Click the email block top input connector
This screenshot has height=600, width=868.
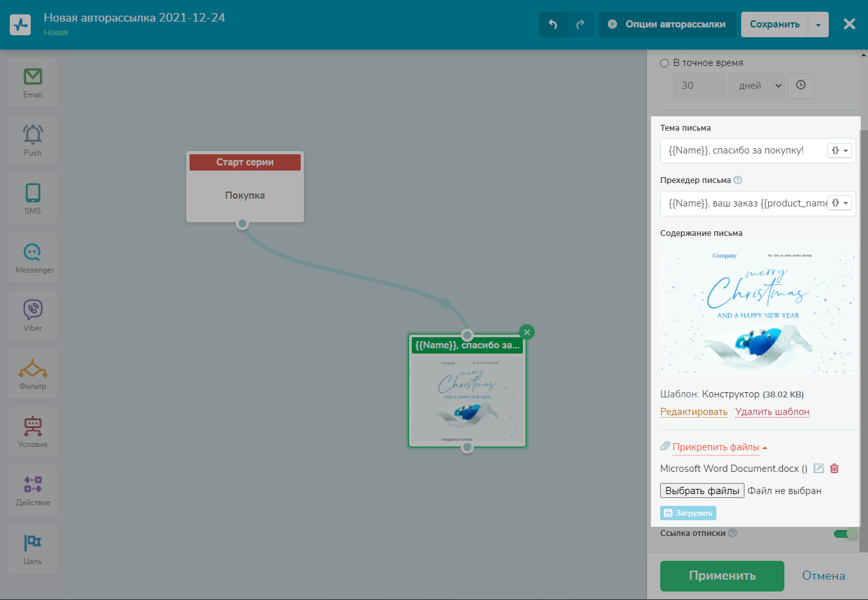[x=467, y=335]
